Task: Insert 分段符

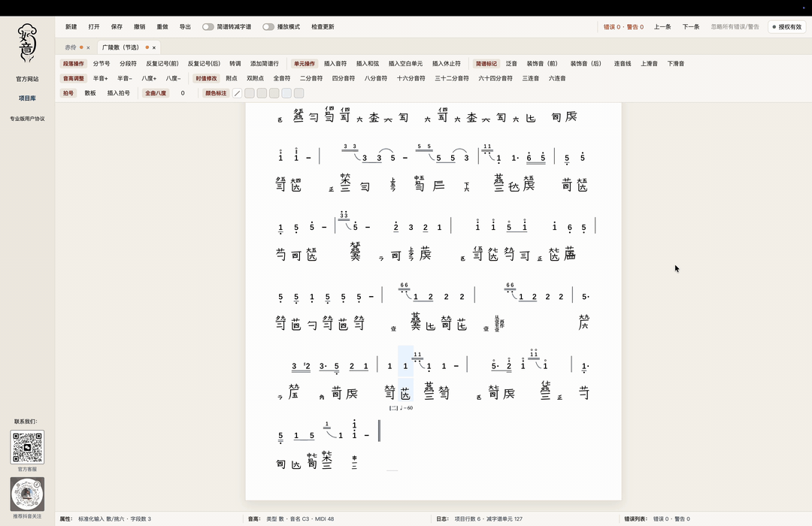Action: [128, 64]
